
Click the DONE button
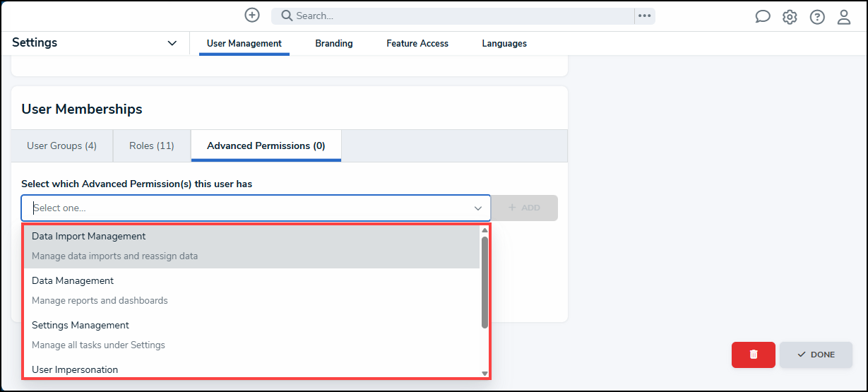tap(816, 355)
